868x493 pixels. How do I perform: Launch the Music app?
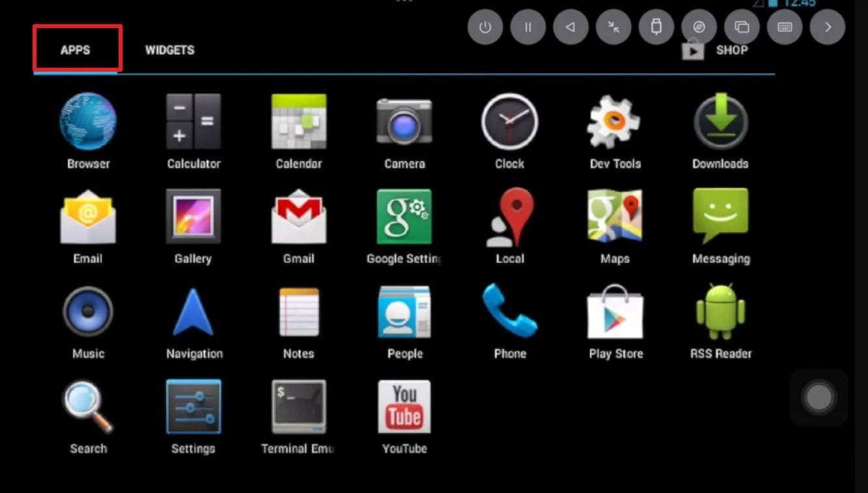[88, 312]
